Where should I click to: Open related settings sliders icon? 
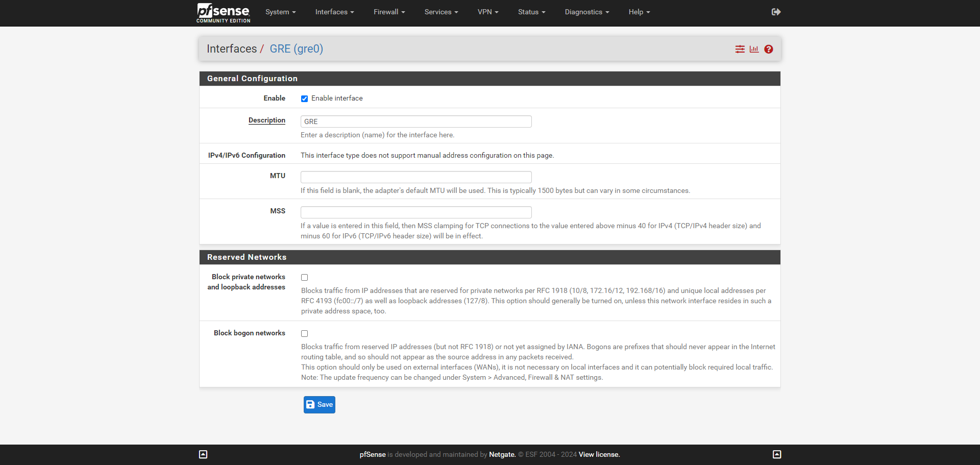(740, 49)
